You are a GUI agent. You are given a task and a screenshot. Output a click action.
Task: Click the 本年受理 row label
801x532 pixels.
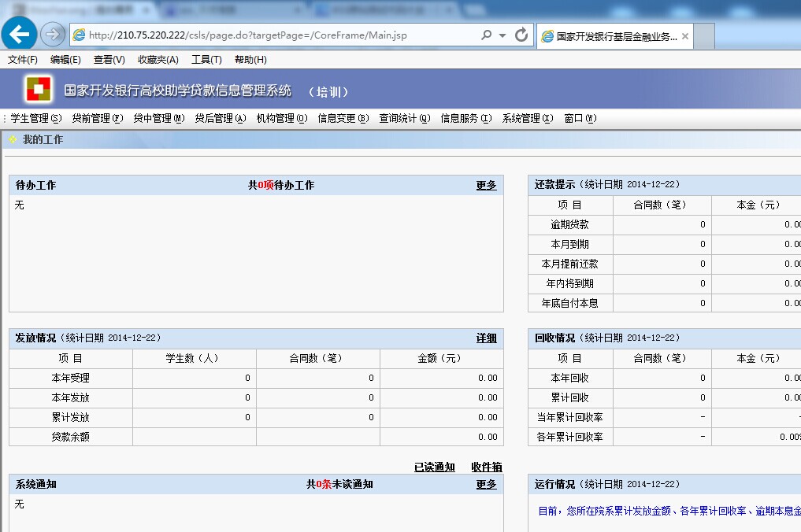71,379
